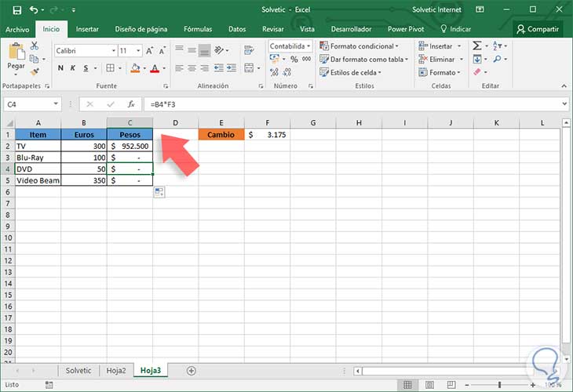Collapse the ribbon
The height and width of the screenshot is (392, 573).
coord(564,85)
